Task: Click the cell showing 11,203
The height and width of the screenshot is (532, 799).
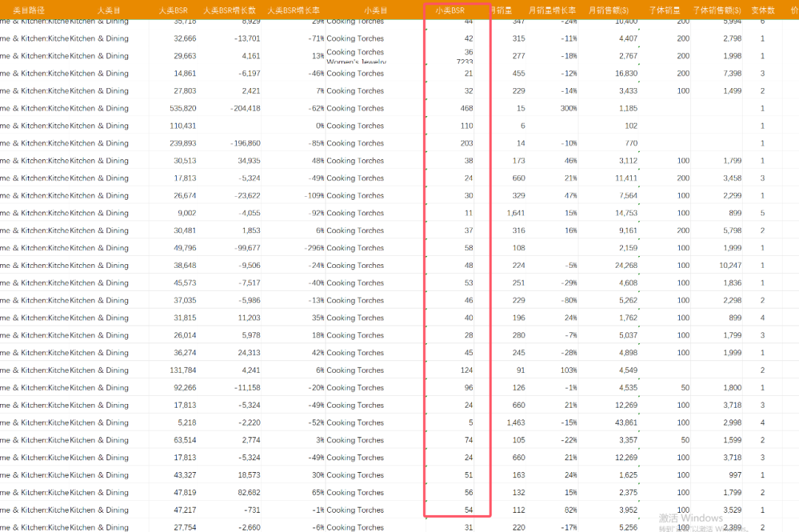Action: tap(249, 317)
